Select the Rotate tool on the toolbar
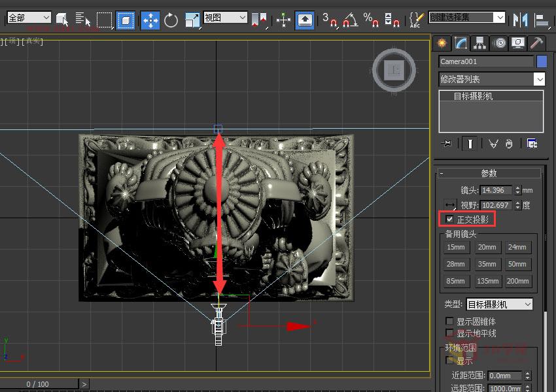 pyautogui.click(x=171, y=20)
